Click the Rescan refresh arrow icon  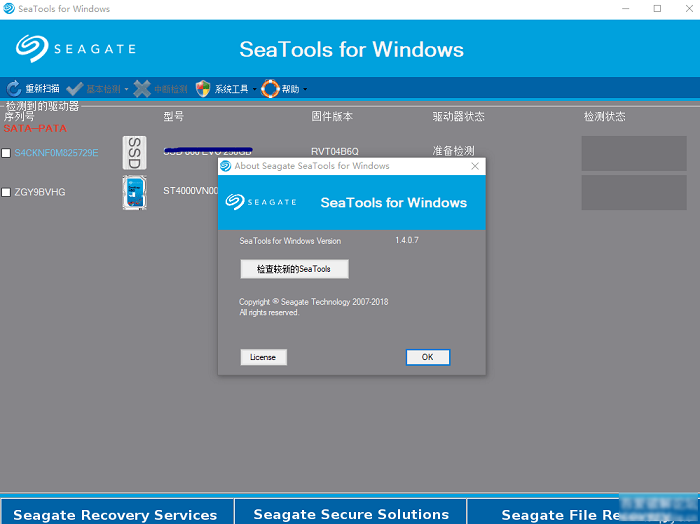[x=14, y=89]
